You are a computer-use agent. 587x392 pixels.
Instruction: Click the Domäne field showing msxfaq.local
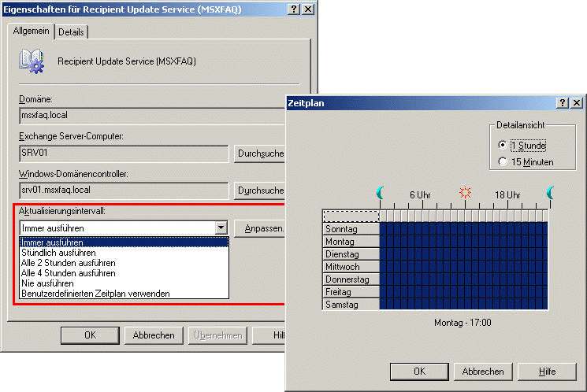tap(151, 116)
